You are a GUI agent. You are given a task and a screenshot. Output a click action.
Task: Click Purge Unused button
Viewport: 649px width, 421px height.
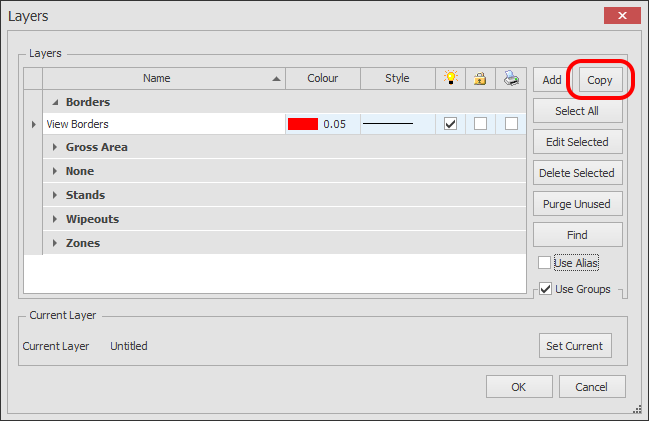click(x=577, y=204)
